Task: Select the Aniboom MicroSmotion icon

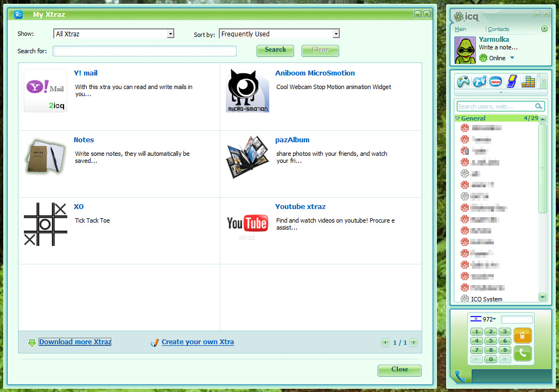Action: tap(247, 90)
